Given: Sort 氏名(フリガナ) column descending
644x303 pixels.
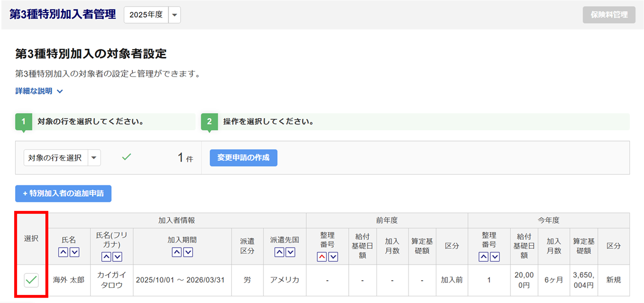Looking at the screenshot, I should (117, 257).
